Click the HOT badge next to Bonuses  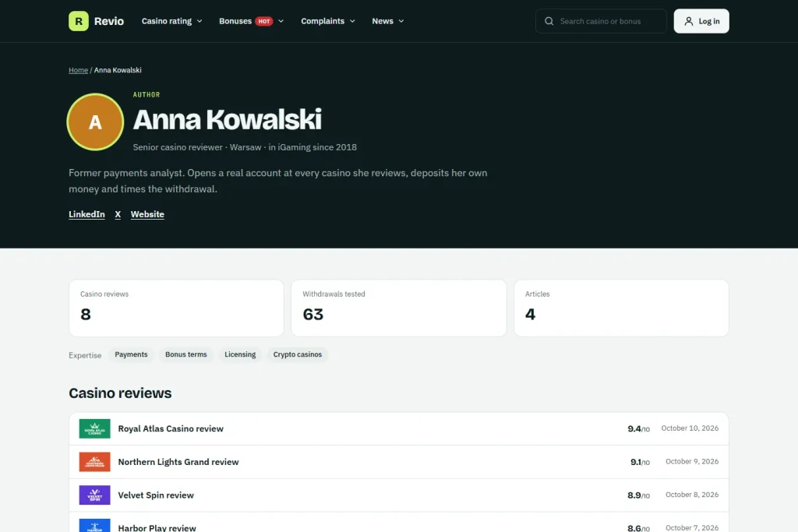263,21
